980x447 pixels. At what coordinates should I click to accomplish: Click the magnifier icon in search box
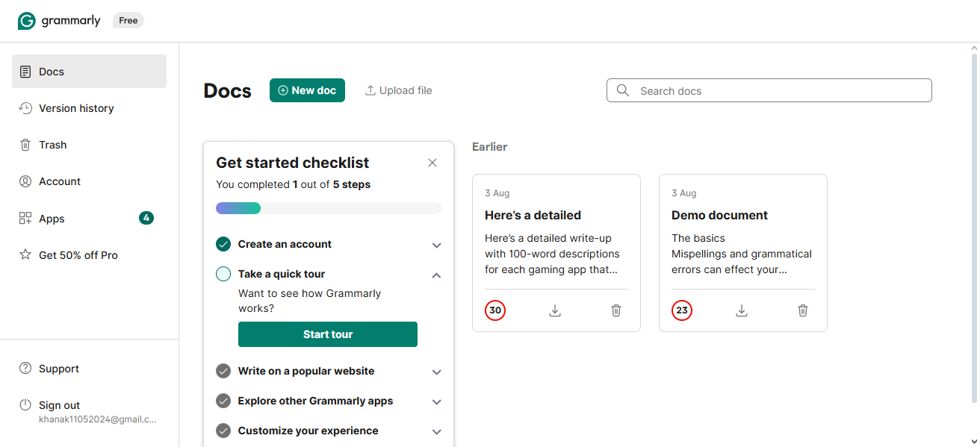point(623,90)
